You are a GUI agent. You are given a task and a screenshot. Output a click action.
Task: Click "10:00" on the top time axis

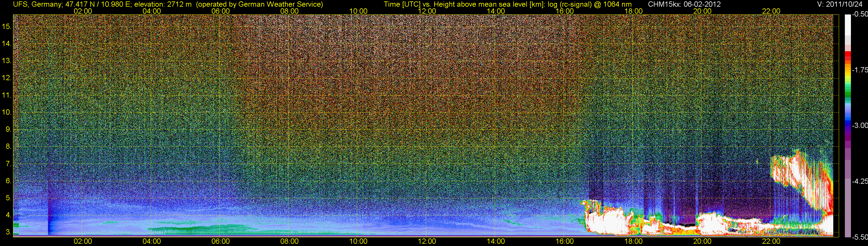(358, 11)
